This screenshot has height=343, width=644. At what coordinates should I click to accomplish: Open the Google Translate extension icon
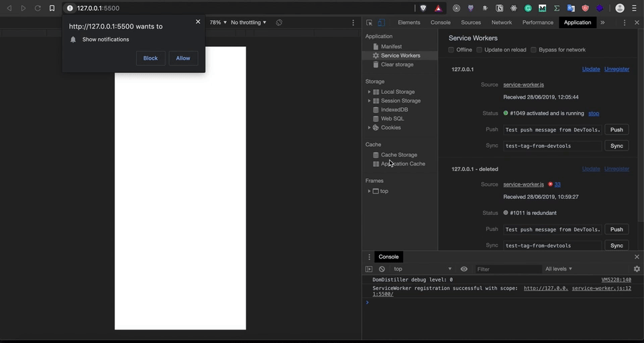(x=571, y=8)
